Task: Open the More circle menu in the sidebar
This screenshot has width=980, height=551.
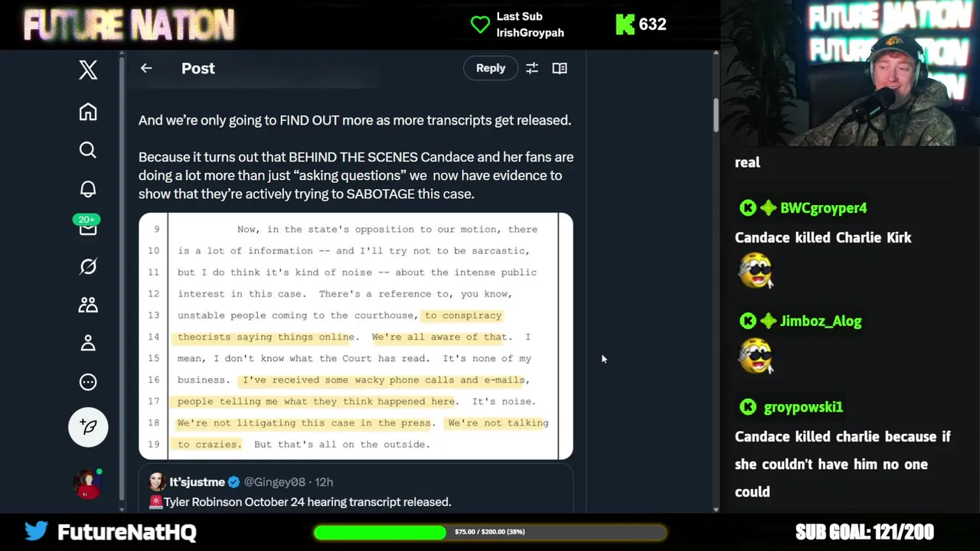Action: [88, 382]
